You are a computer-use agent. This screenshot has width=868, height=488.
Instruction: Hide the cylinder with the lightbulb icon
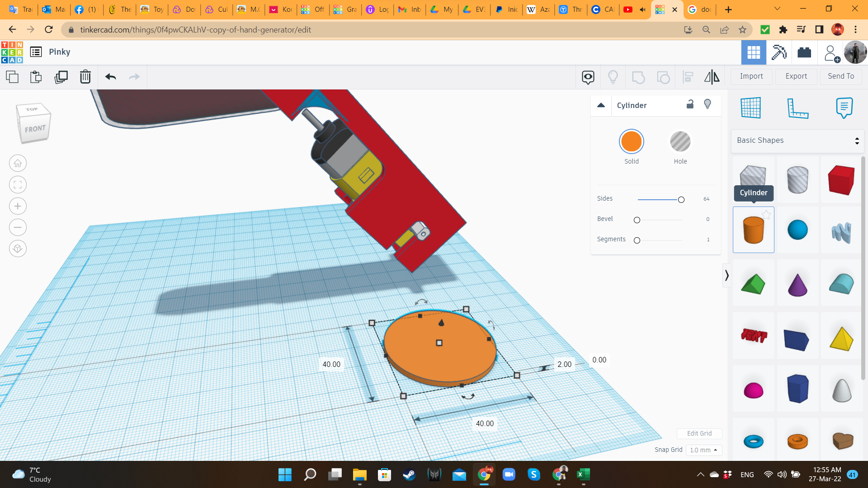pos(708,104)
